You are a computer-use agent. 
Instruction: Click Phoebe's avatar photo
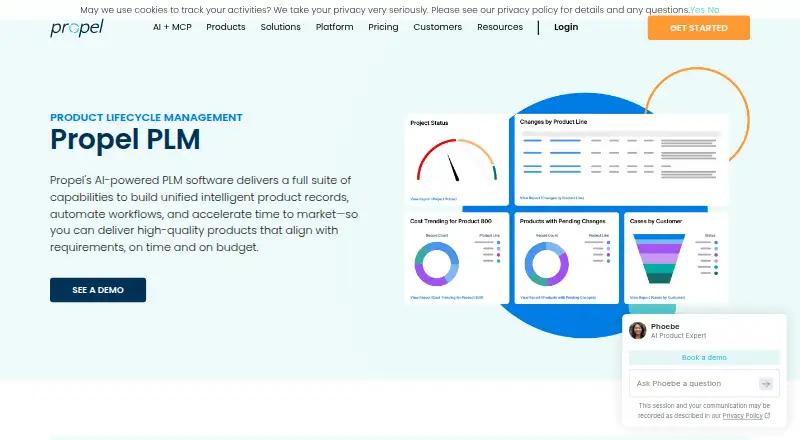click(x=637, y=330)
